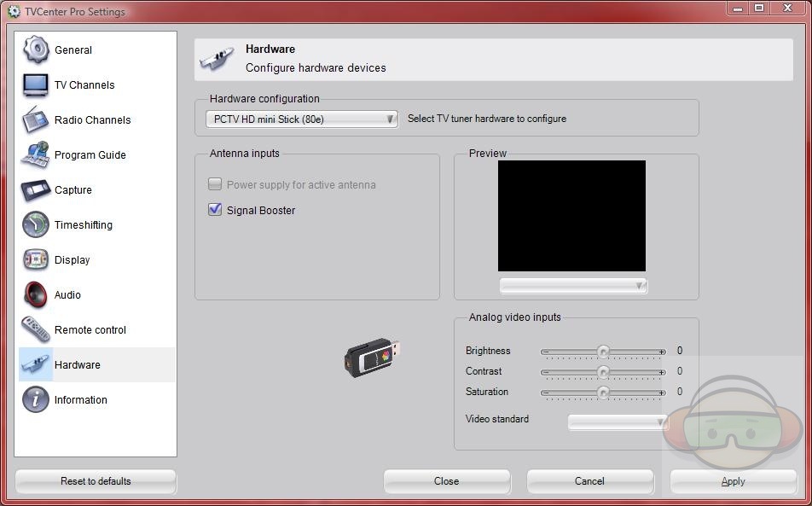The width and height of the screenshot is (812, 506).
Task: Select the Timeshifting clock icon
Action: coord(36,224)
